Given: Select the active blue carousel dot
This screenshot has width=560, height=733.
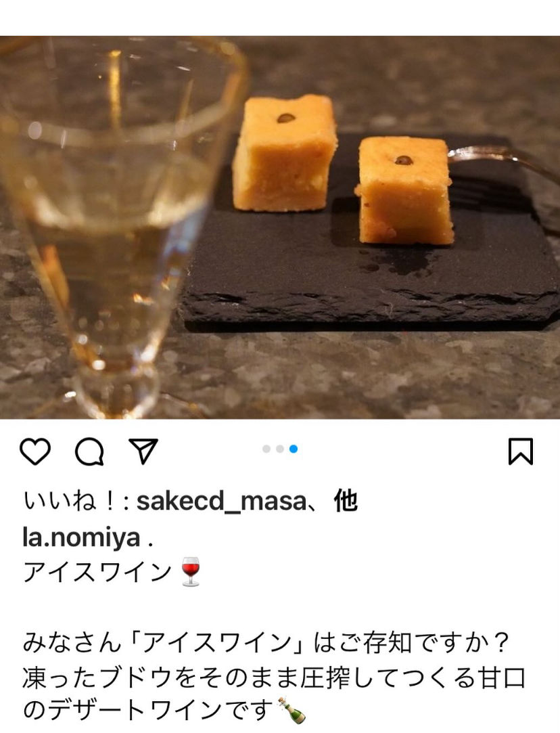Looking at the screenshot, I should point(294,449).
